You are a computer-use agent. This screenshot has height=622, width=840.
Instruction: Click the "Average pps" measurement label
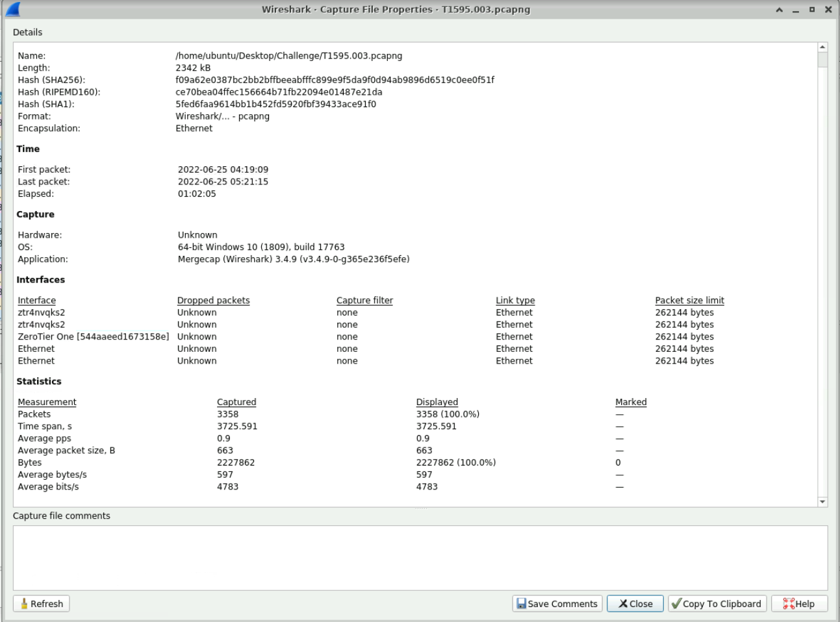point(44,439)
